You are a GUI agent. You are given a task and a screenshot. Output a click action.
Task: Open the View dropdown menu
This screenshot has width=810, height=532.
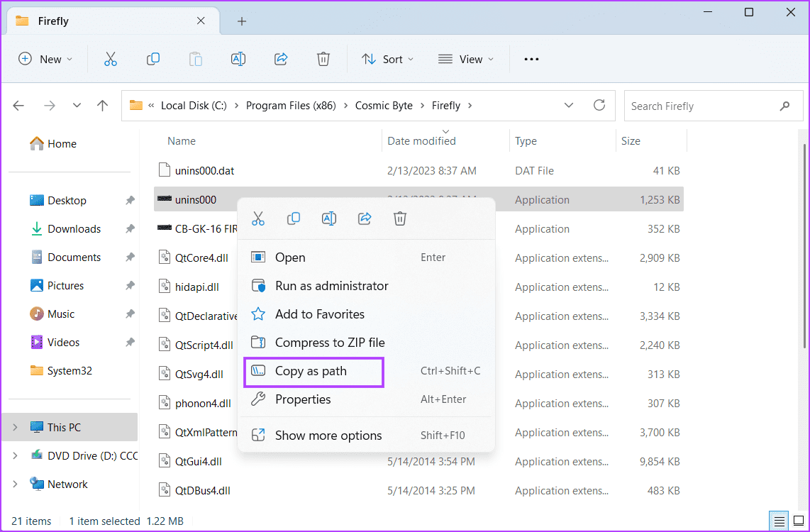pyautogui.click(x=466, y=59)
